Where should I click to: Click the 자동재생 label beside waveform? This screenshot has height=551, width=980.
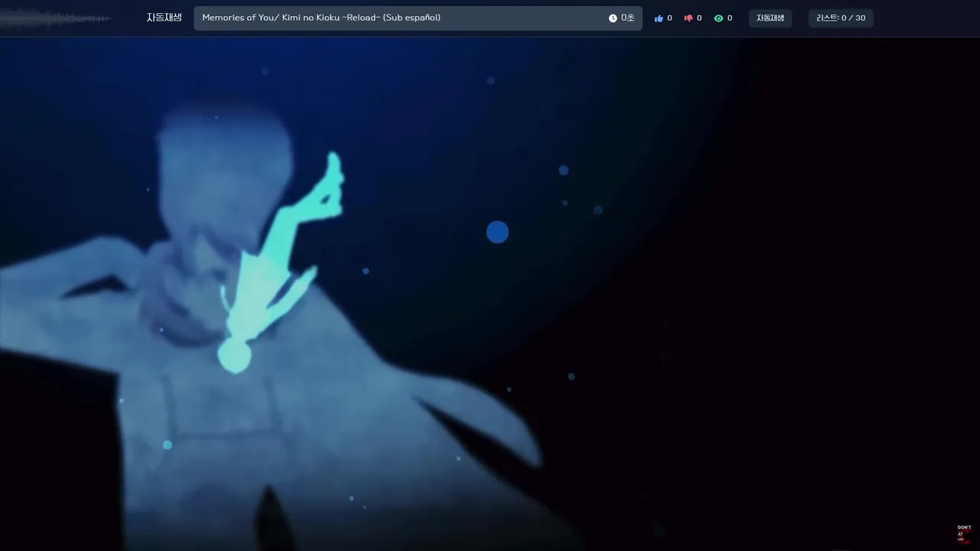coord(165,18)
